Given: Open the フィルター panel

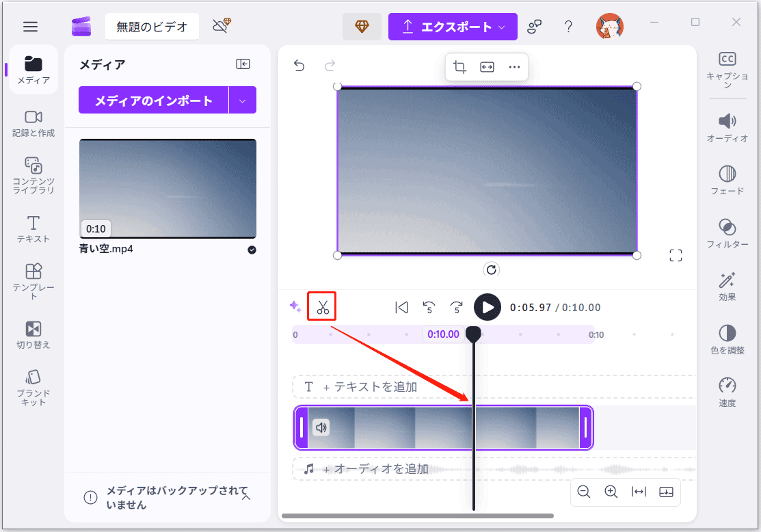Looking at the screenshot, I should click(x=727, y=231).
